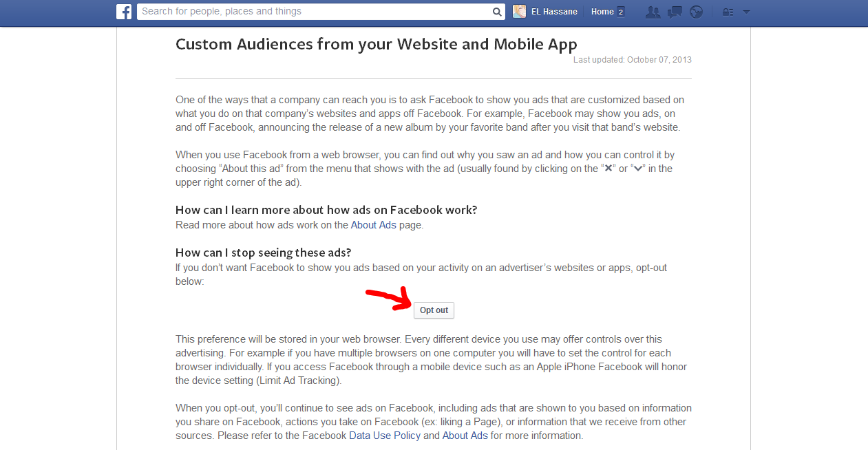
Task: Go to EL Hassane profile link
Action: coord(554,12)
